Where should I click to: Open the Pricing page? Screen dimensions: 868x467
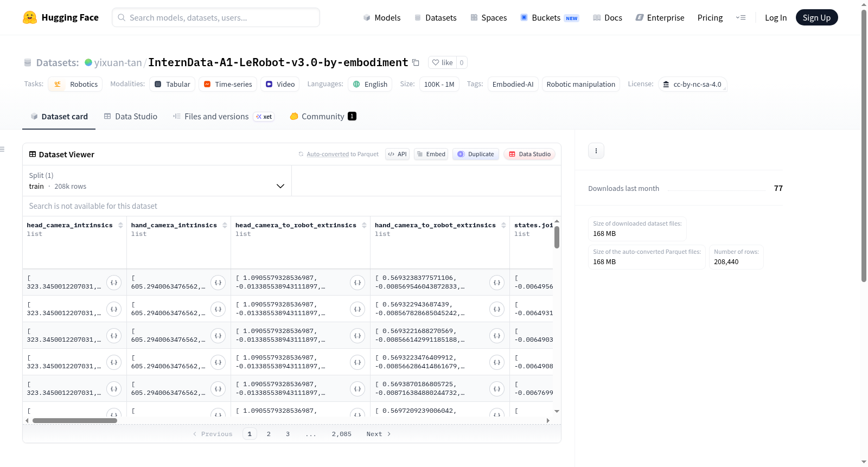(710, 17)
